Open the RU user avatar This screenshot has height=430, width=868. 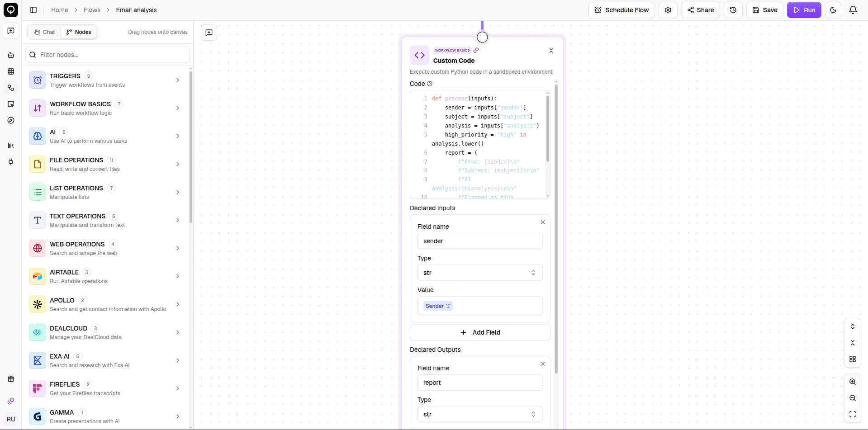click(x=11, y=419)
